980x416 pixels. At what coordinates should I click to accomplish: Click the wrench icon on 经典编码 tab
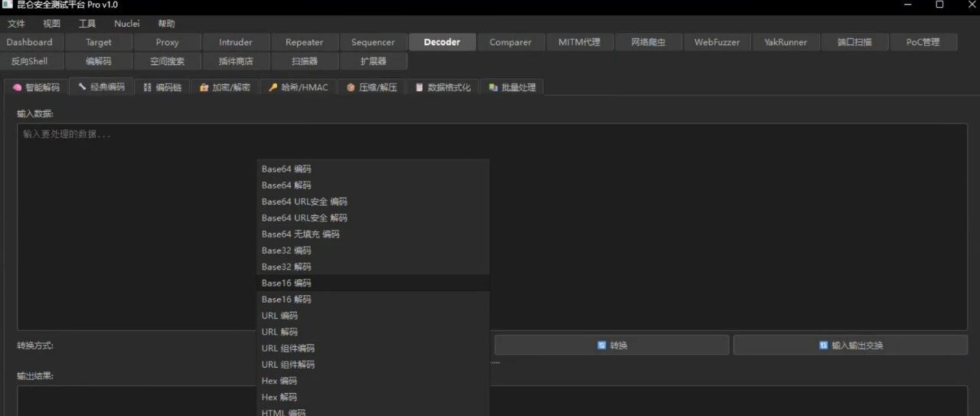coord(82,87)
